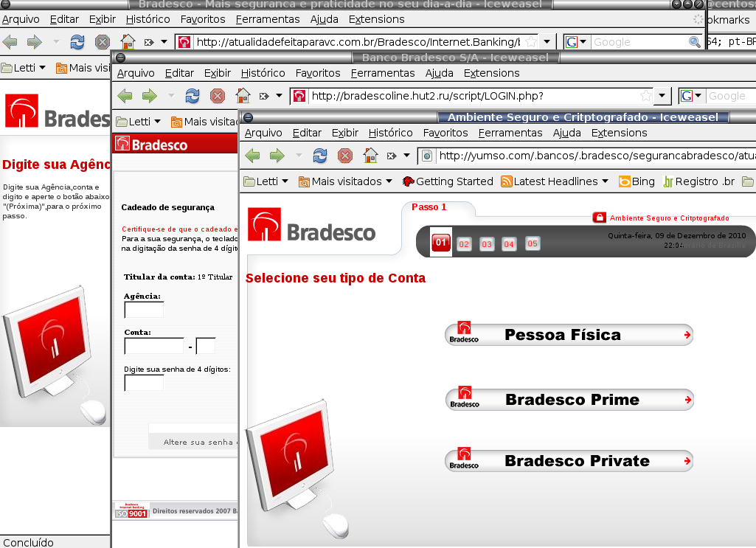Viewport: 756px width, 548px height.
Task: Open search engine dropdown in rearmost window
Action: click(583, 42)
